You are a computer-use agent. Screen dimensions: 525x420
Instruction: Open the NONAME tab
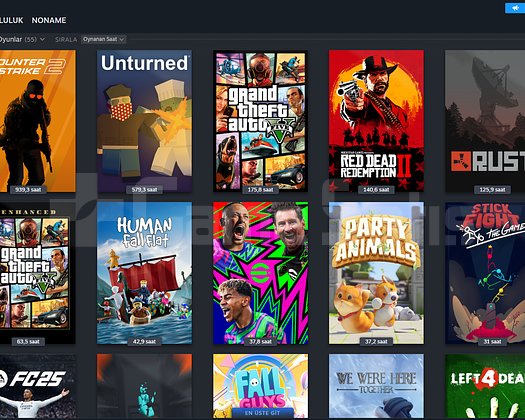point(49,20)
